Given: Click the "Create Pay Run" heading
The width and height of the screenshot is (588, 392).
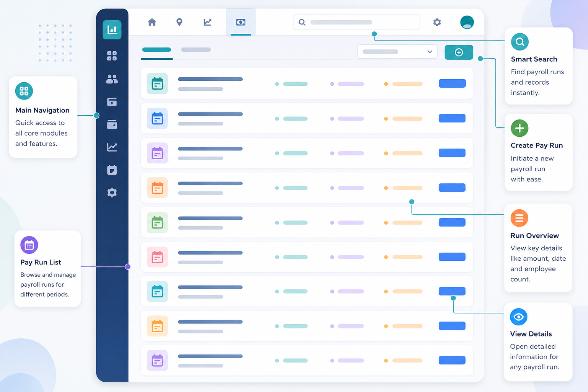Looking at the screenshot, I should [x=537, y=145].
